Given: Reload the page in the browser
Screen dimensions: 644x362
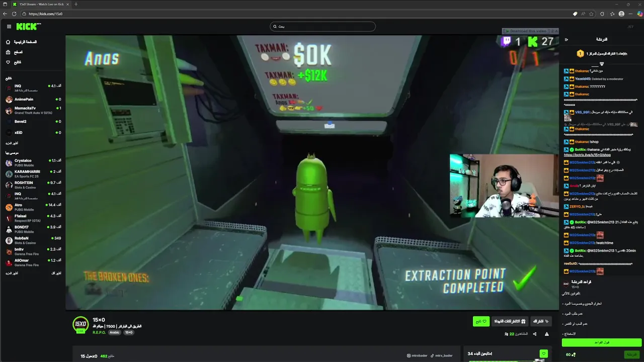Looking at the screenshot, I should (x=14, y=14).
